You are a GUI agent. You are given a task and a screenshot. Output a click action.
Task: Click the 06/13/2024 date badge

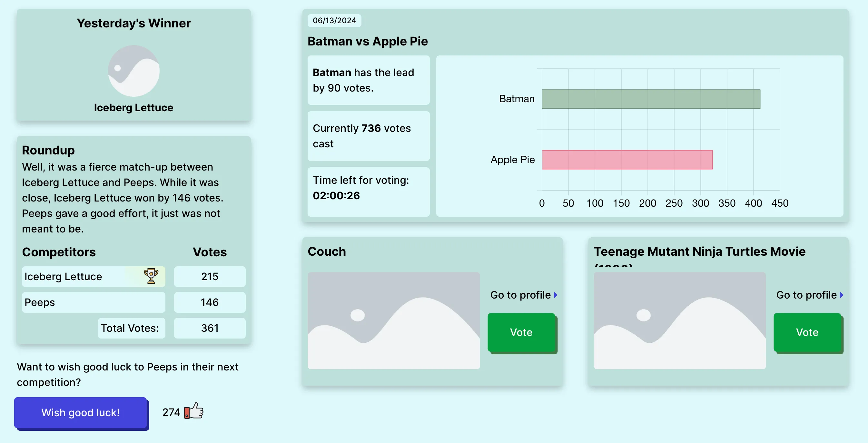pos(334,21)
